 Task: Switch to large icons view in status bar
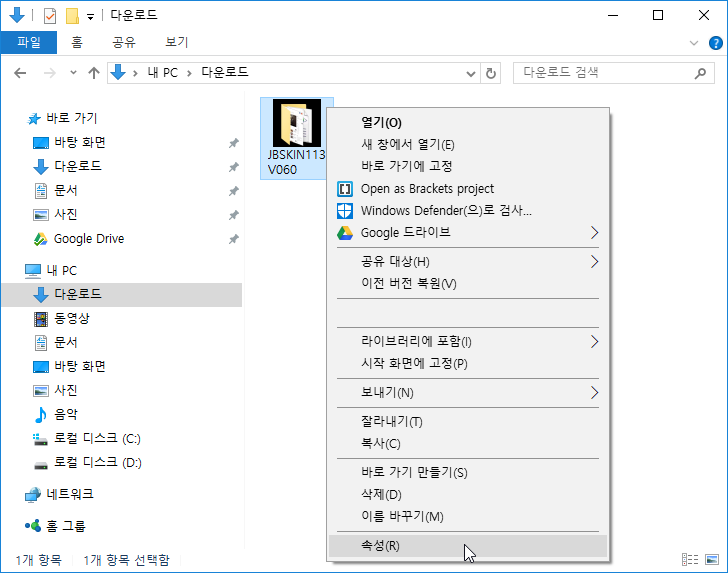712,560
